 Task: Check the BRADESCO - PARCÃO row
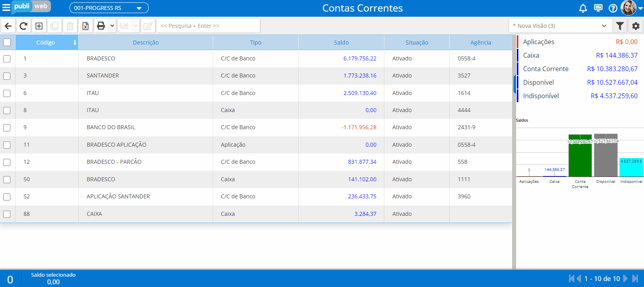(x=7, y=162)
